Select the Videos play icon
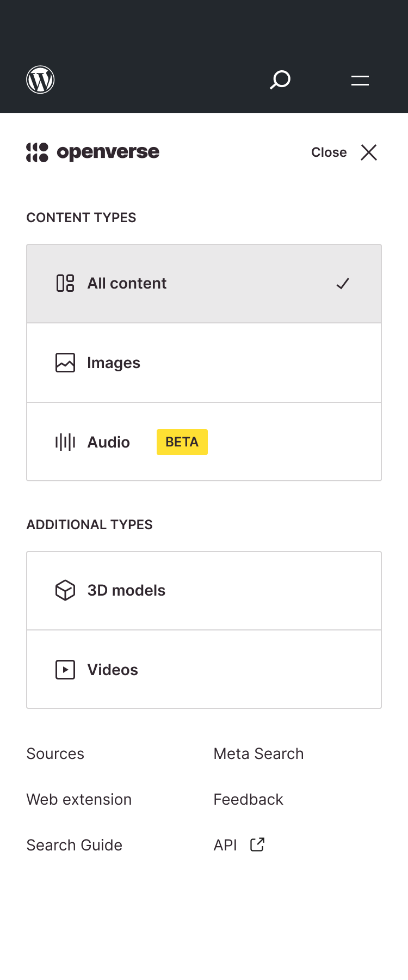408x980 pixels. click(x=65, y=669)
